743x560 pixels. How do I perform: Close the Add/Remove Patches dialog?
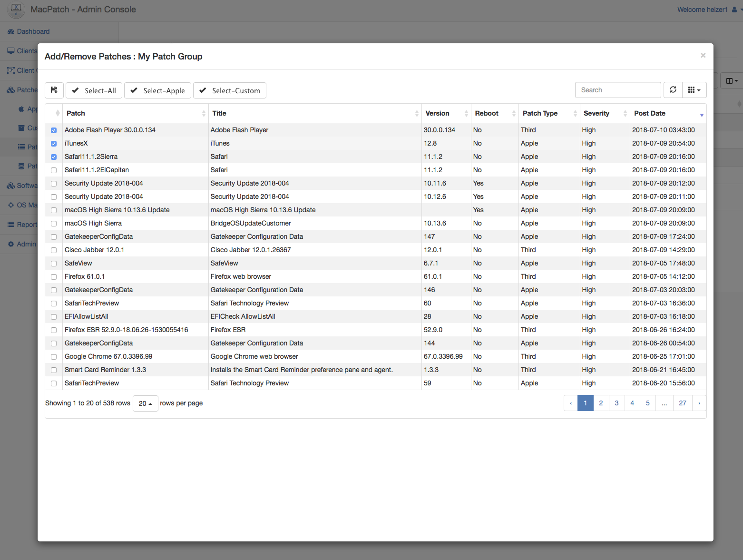tap(703, 56)
